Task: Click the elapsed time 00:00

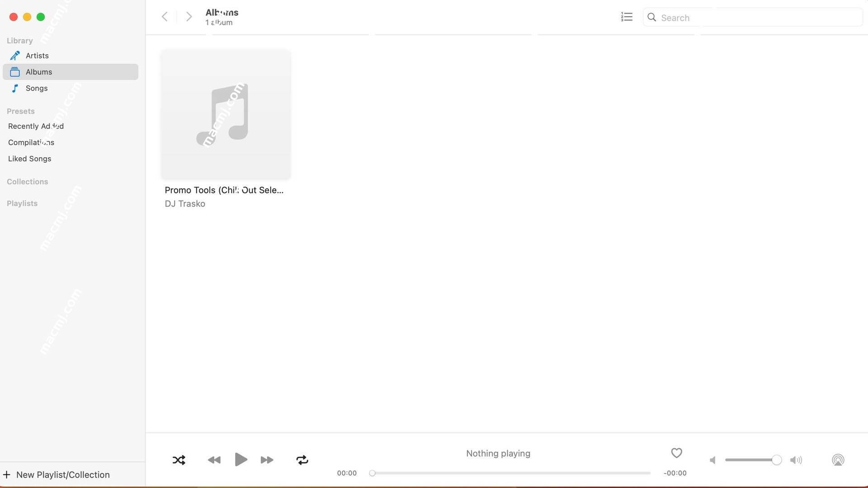Action: [x=347, y=473]
